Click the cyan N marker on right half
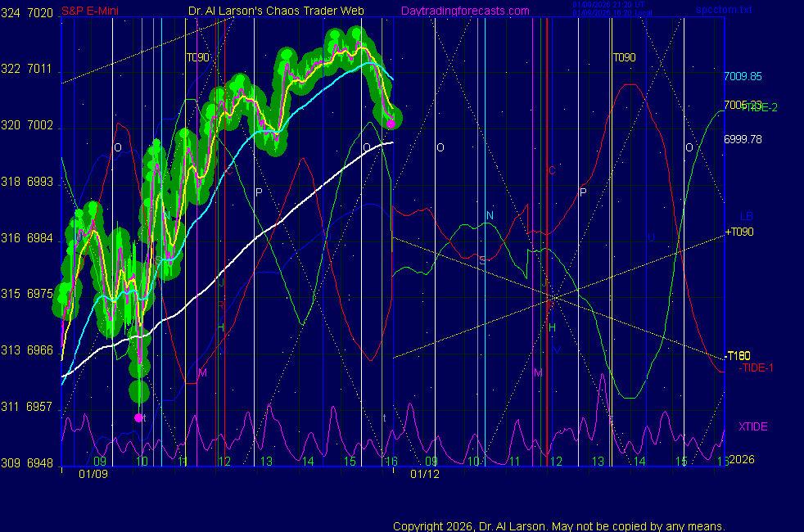Screen dimensions: 804x532 (x=490, y=216)
